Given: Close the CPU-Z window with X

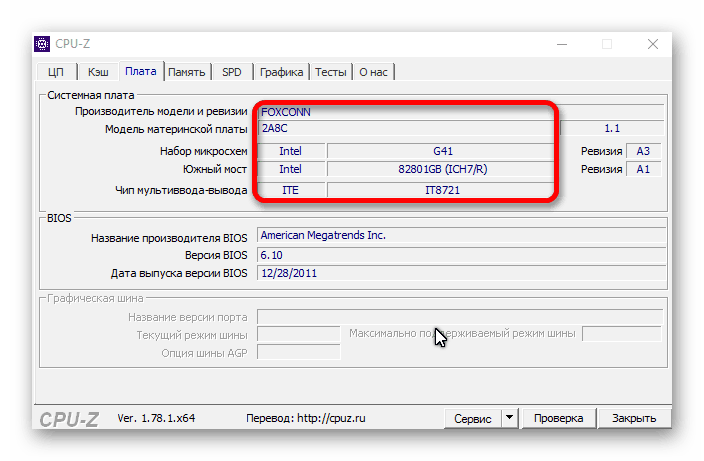Looking at the screenshot, I should point(653,44).
